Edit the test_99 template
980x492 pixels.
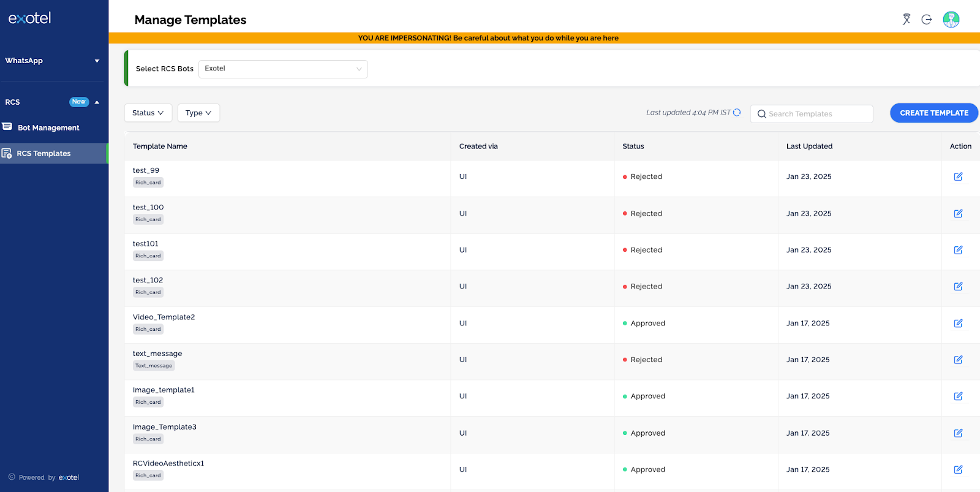(958, 176)
